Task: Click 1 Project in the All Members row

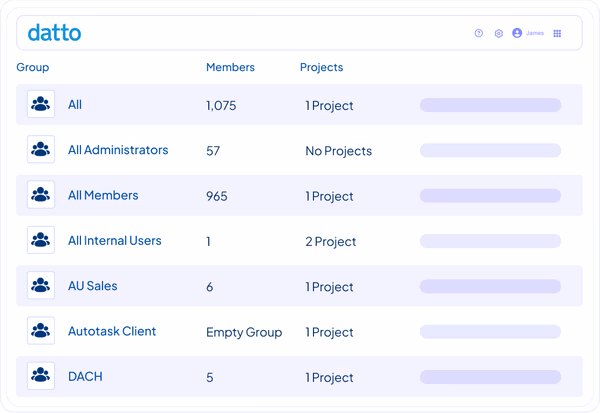Action: (329, 196)
